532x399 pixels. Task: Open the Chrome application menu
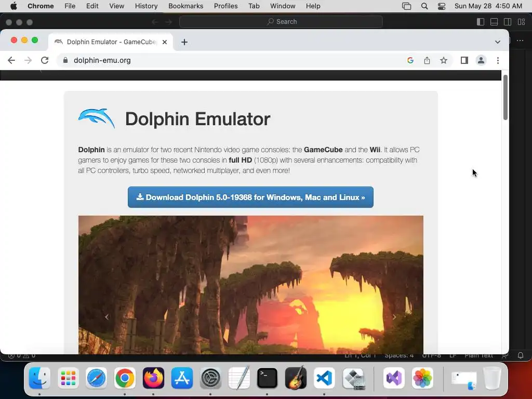coord(41,6)
